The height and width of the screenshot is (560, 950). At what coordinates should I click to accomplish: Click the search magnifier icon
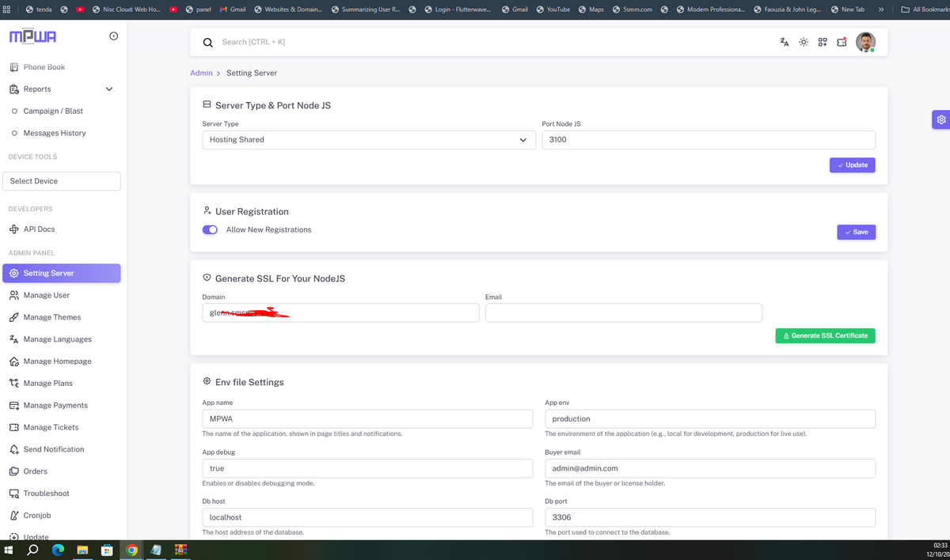tap(208, 43)
